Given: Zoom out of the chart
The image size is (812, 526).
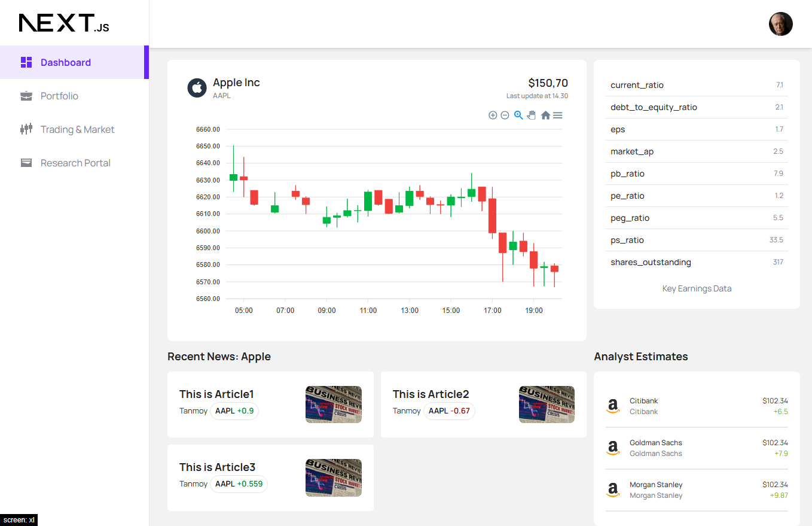Looking at the screenshot, I should coord(505,115).
